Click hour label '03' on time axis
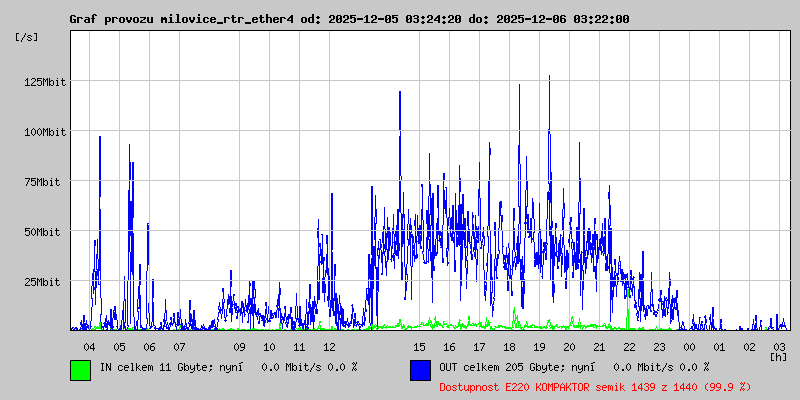 click(x=780, y=347)
